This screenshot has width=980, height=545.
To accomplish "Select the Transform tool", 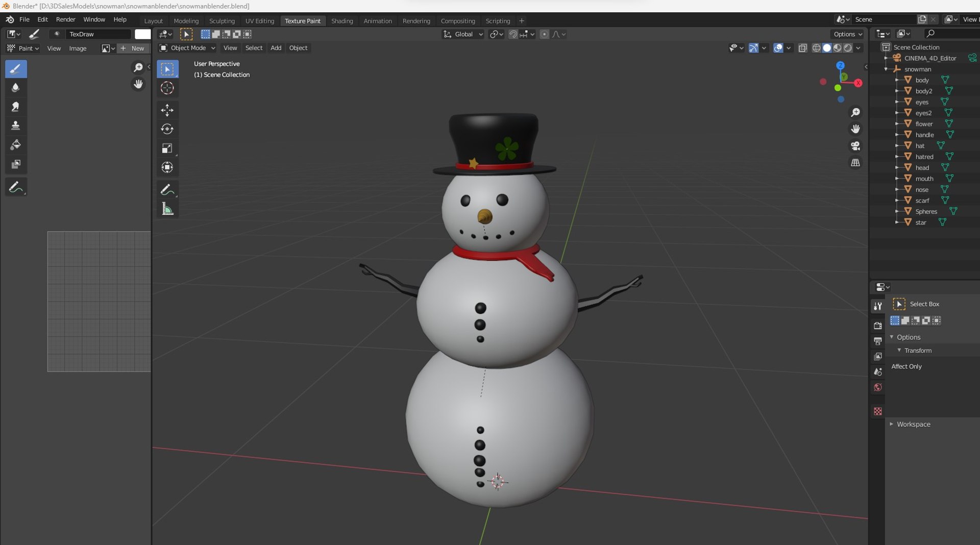I will tap(167, 167).
